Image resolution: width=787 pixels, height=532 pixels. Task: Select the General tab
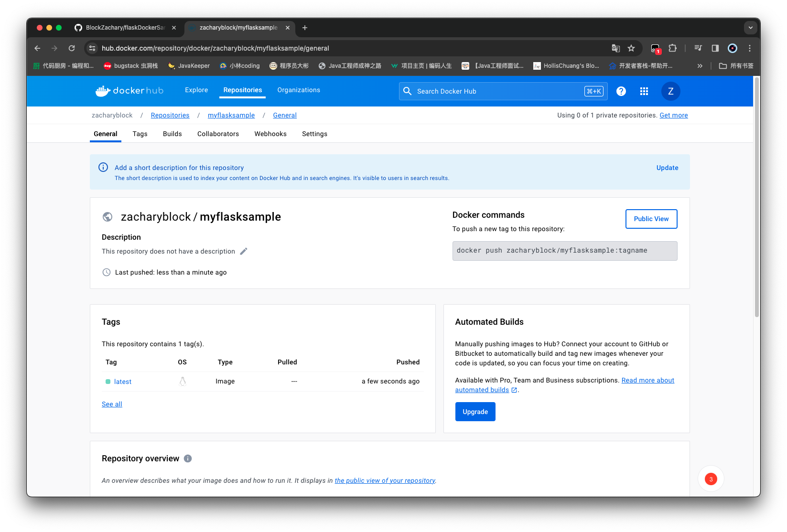[106, 134]
